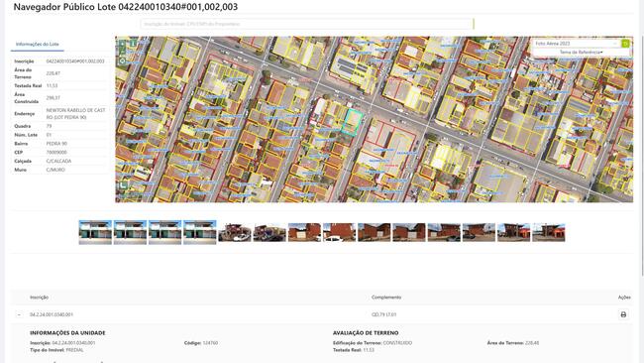The width and height of the screenshot is (644, 363).
Task: Click the INFORMAÇÕES DA UNIDADE heading
Action: 67,333
